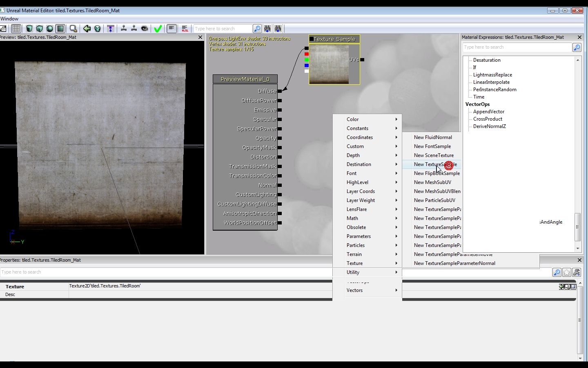Show HLSL source code view
The image size is (588, 368).
[185, 29]
